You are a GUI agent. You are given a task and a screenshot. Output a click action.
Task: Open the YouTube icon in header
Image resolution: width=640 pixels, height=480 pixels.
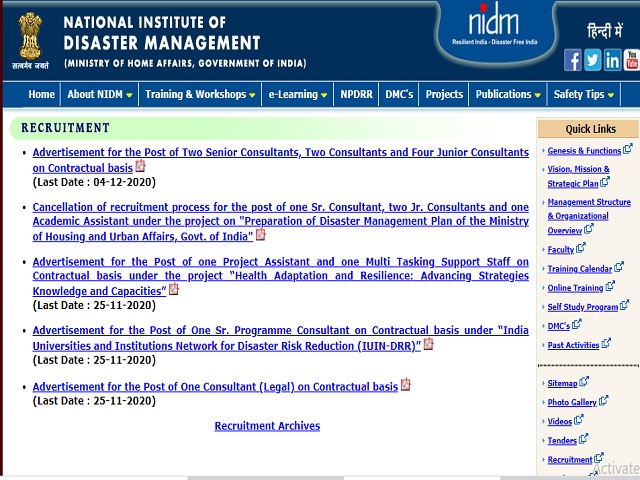(631, 60)
